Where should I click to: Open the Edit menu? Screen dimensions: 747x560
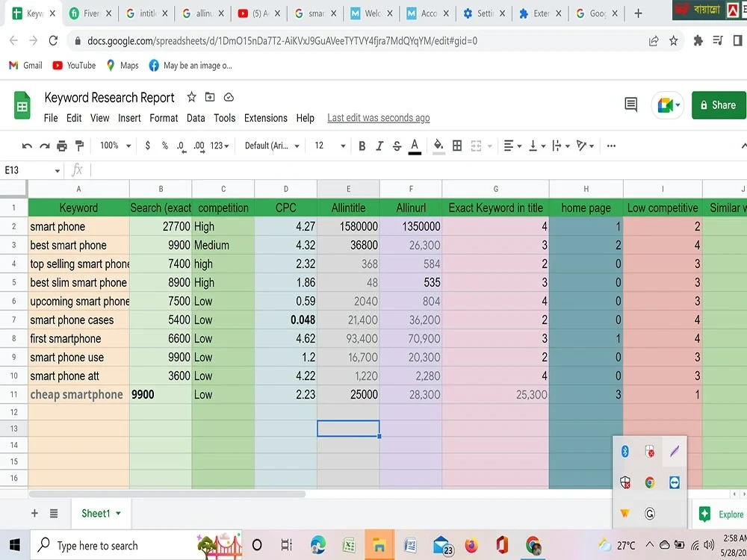click(74, 118)
